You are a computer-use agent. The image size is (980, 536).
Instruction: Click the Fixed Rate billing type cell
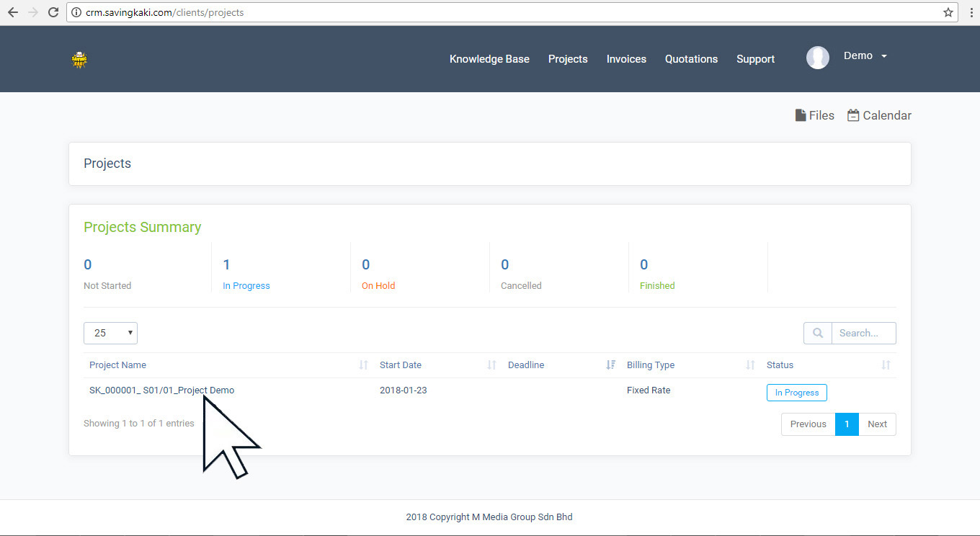649,390
